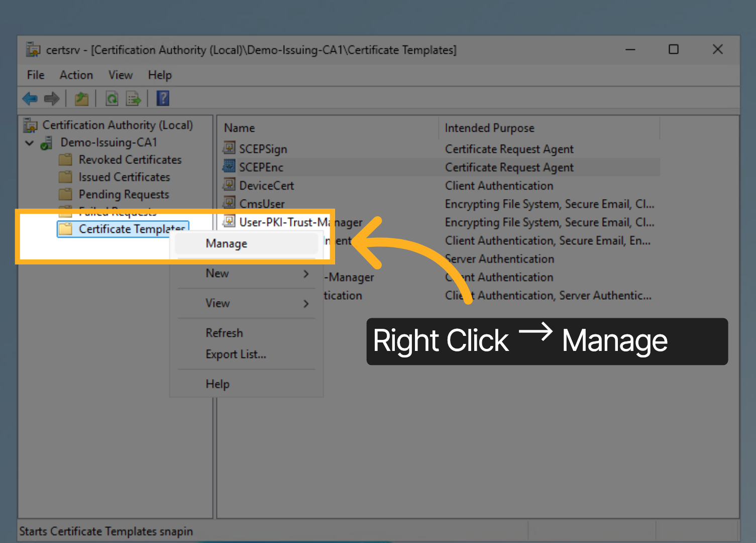The height and width of the screenshot is (543, 756).
Task: Select the Up One Level toolbar icon
Action: coord(81,98)
